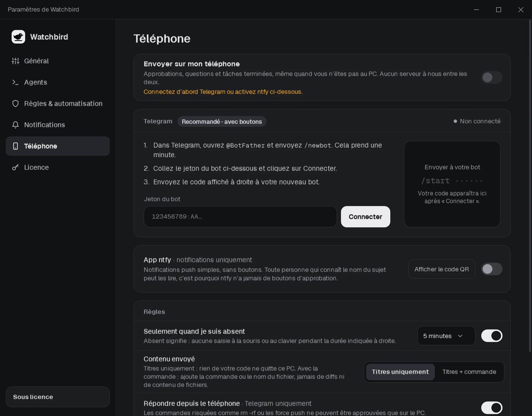Switch to the Notifications section
This screenshot has width=532, height=416.
point(58,125)
